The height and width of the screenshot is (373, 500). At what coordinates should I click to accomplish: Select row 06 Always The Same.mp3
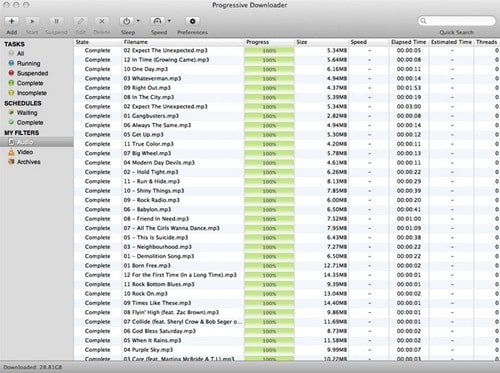(x=287, y=125)
